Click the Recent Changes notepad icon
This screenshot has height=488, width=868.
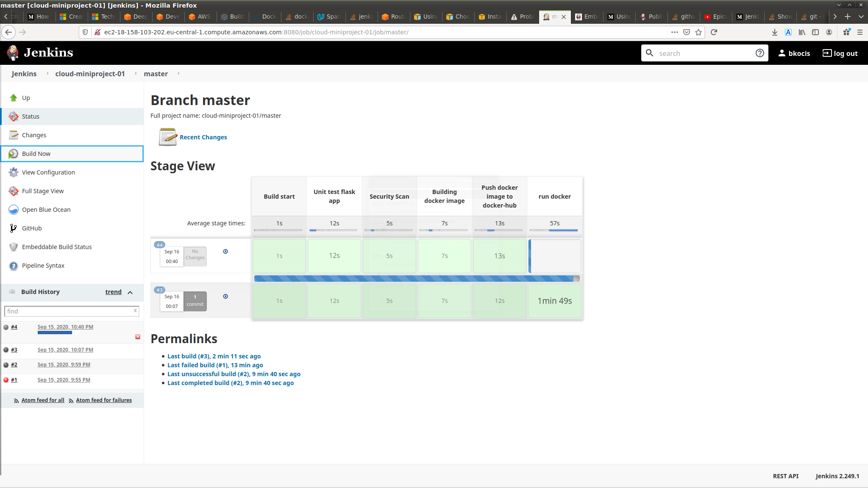pyautogui.click(x=168, y=137)
